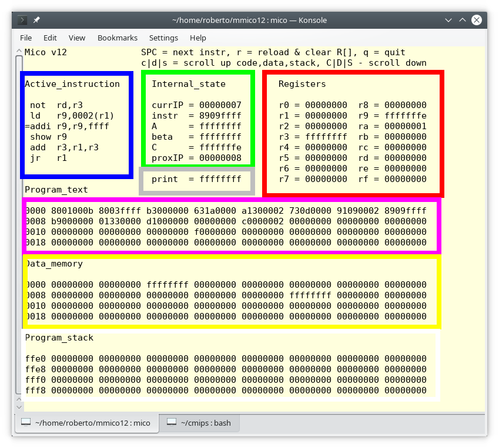Toggle the pin icon to keep window on top

pyautogui.click(x=36, y=19)
